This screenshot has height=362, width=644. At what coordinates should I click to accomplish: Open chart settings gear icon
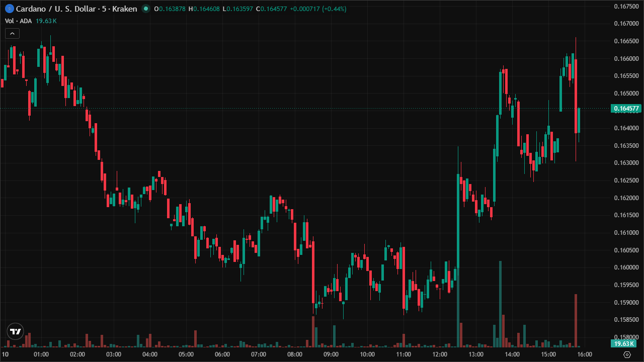[x=627, y=354]
